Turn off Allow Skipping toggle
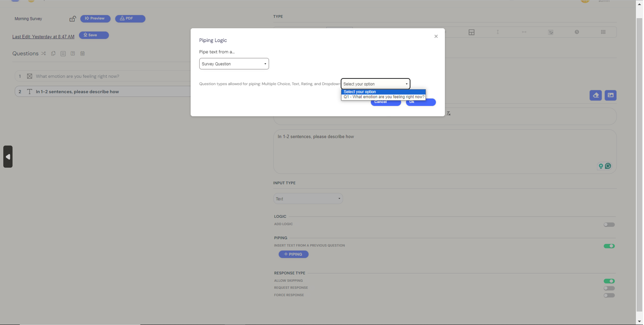This screenshot has width=644, height=325. coord(609,281)
